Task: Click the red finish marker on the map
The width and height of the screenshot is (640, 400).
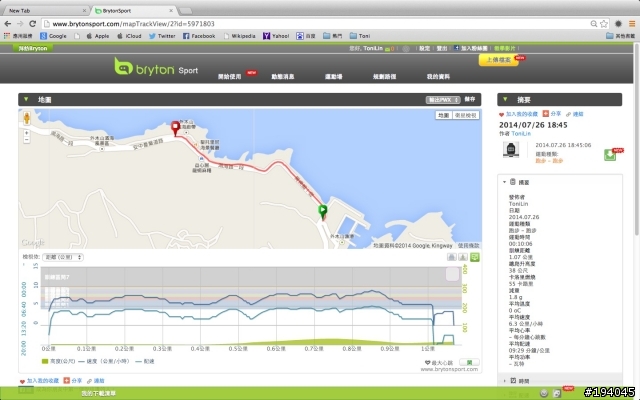Action: (176, 128)
